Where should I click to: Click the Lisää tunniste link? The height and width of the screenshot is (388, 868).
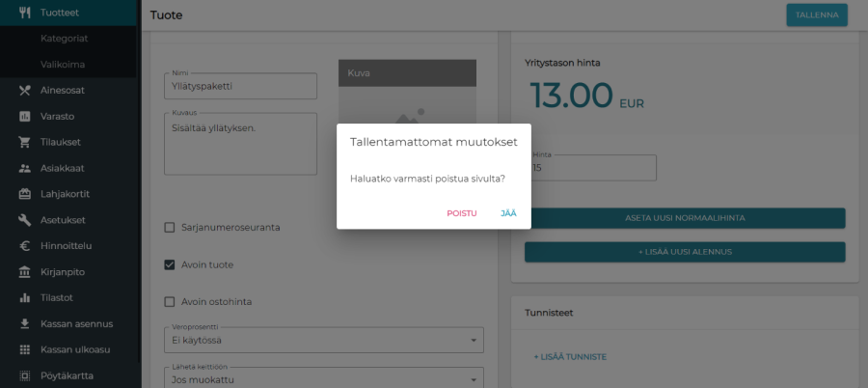[570, 357]
